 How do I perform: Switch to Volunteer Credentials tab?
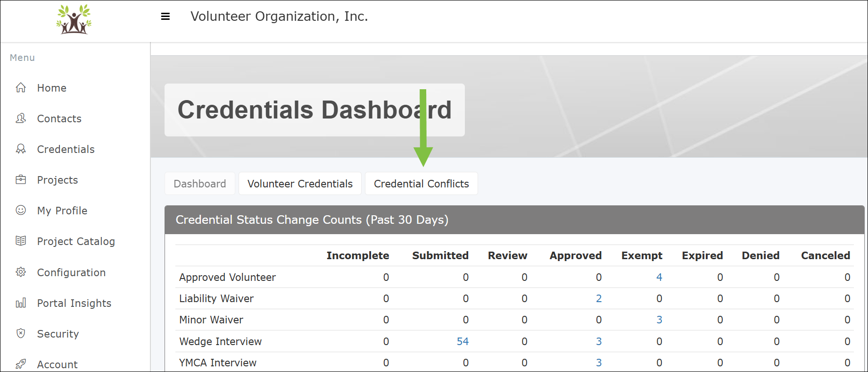300,184
